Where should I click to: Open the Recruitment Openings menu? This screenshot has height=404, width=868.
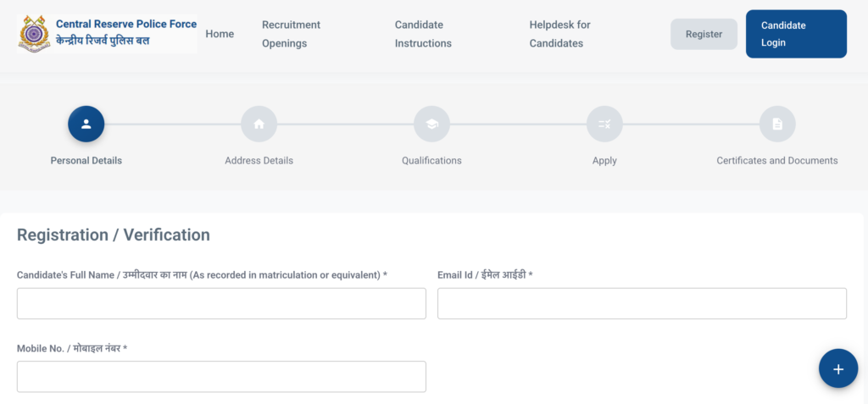291,34
